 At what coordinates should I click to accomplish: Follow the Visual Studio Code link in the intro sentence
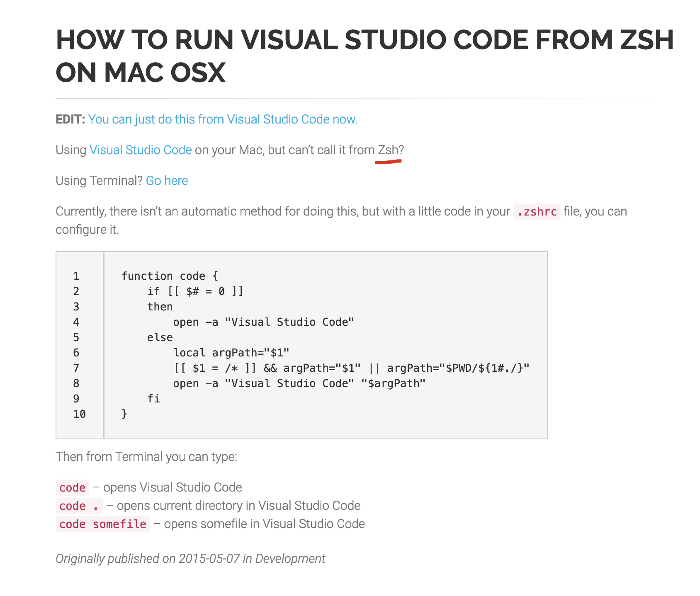[141, 150]
